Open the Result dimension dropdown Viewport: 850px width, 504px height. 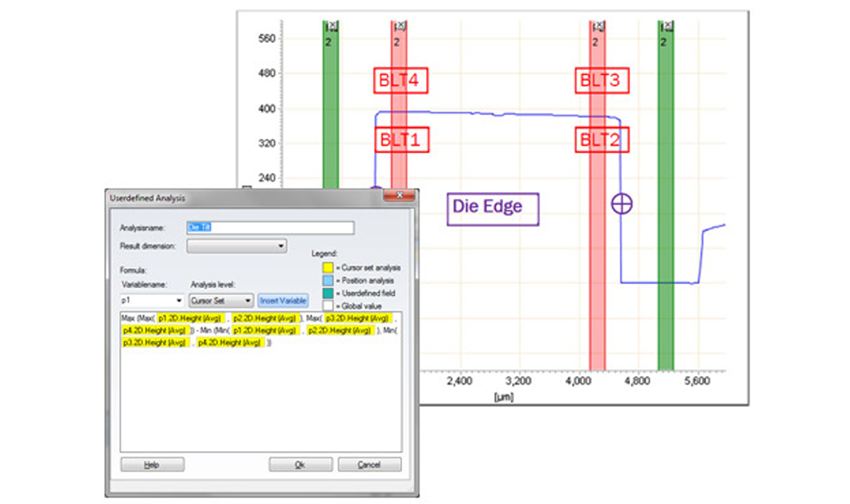(236, 246)
